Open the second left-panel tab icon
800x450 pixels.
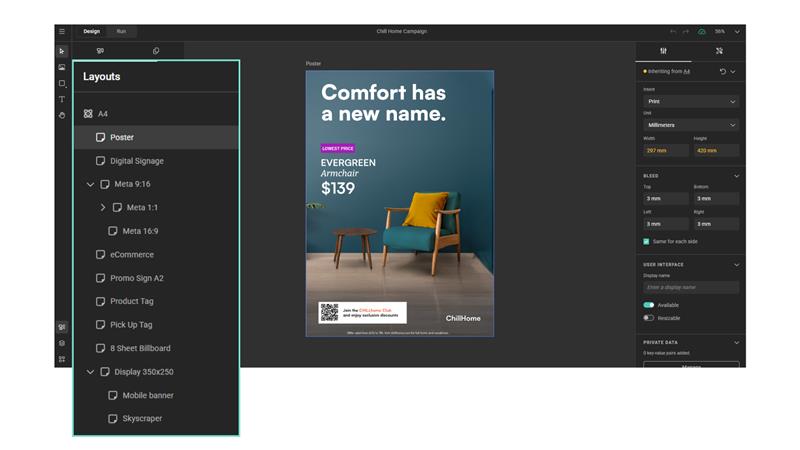156,51
